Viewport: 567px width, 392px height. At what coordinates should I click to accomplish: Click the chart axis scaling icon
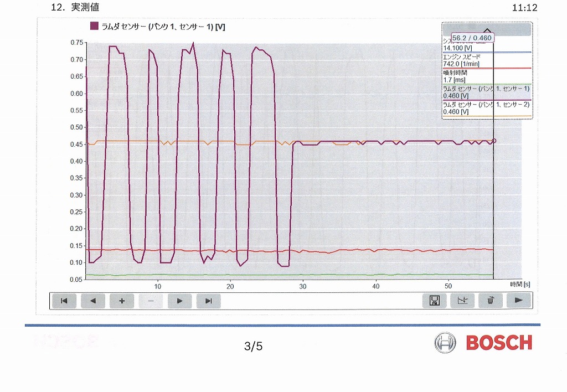462,301
